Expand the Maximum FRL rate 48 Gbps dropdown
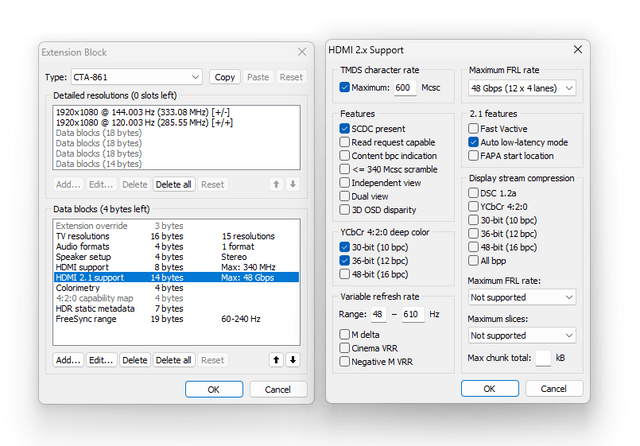The width and height of the screenshot is (640, 446). (x=522, y=88)
